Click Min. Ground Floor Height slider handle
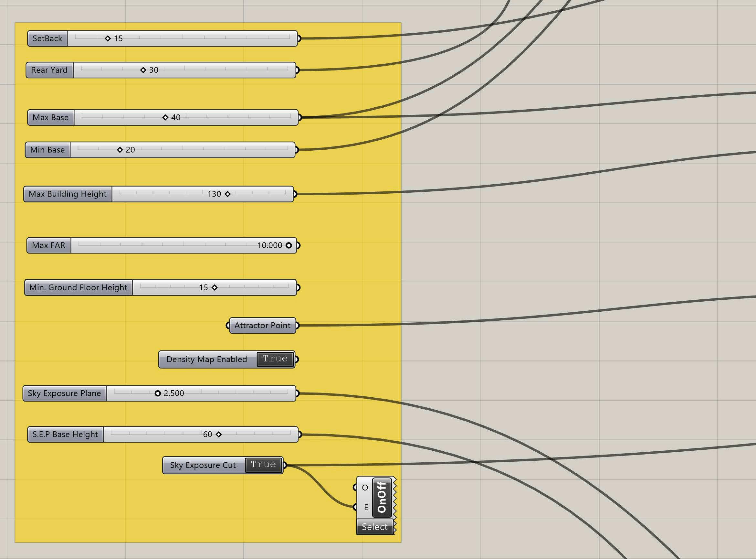Screen dimensions: 756x559 (x=214, y=288)
